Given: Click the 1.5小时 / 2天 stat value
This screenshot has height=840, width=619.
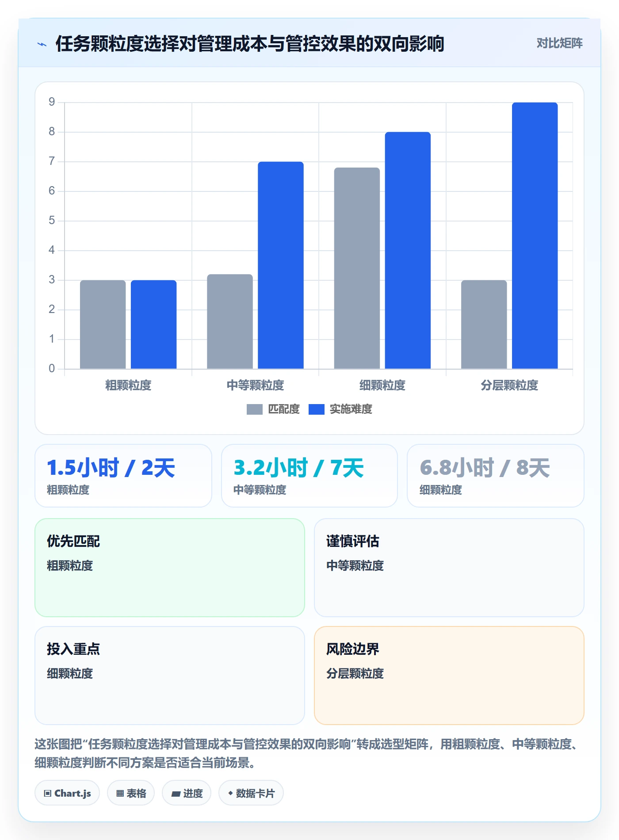Looking at the screenshot, I should [111, 468].
